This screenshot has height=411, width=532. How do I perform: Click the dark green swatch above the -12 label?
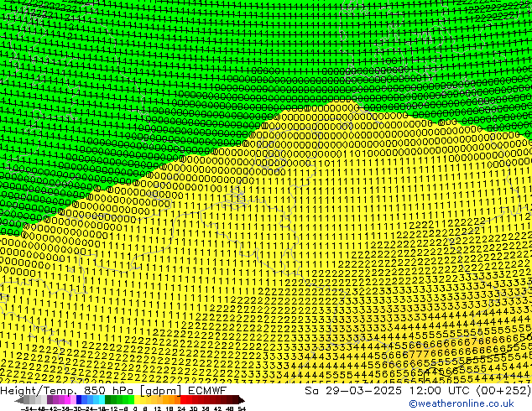coord(108,400)
